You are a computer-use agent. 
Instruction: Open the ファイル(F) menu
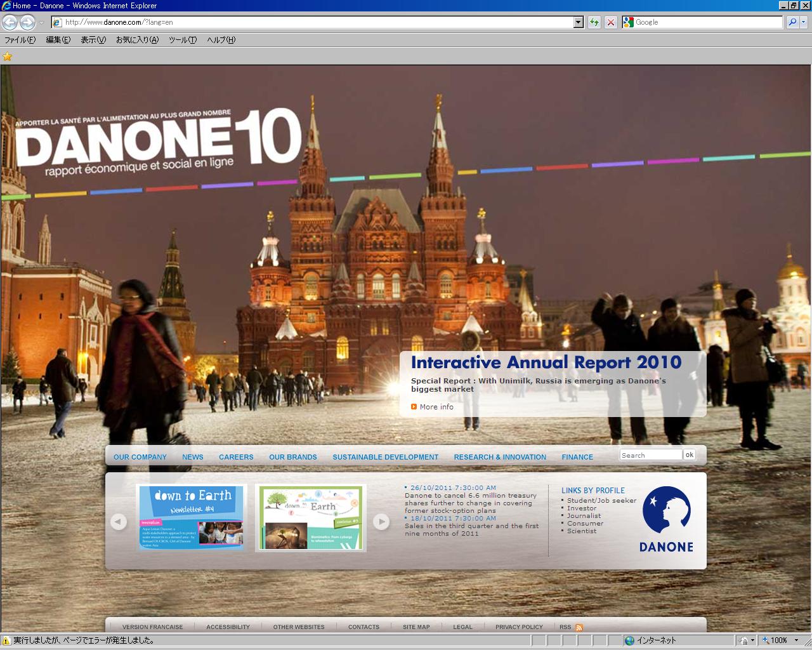20,39
